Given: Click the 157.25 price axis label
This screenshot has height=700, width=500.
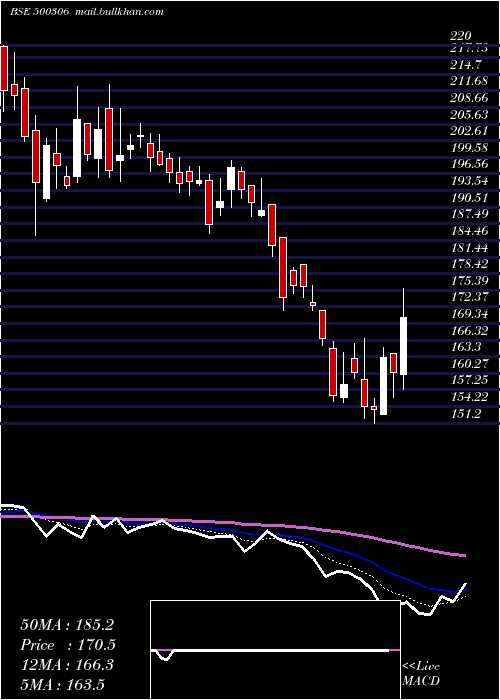Looking at the screenshot, I should click(469, 381).
